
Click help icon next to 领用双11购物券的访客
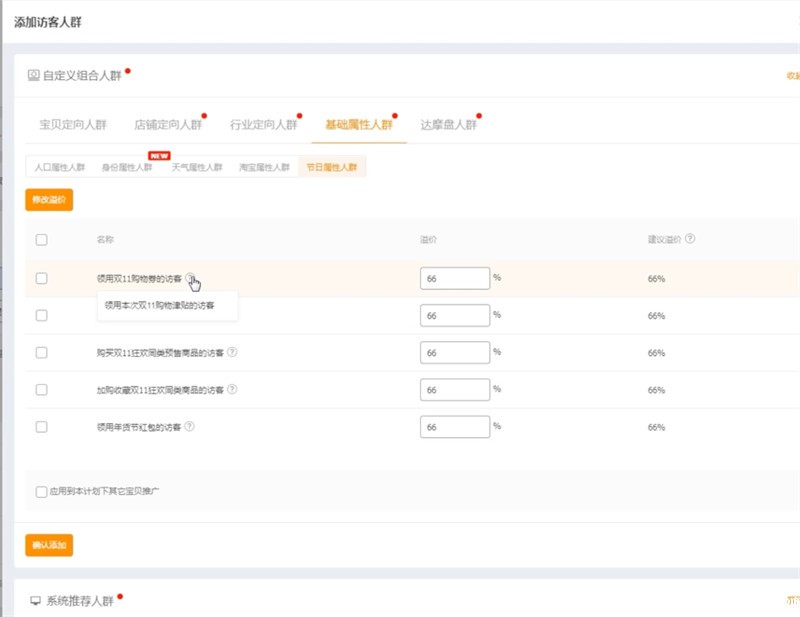pos(190,278)
